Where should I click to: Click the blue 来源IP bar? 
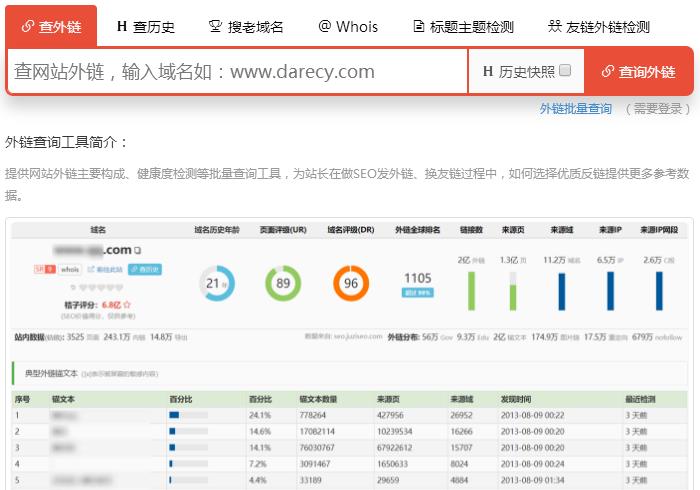pos(609,290)
